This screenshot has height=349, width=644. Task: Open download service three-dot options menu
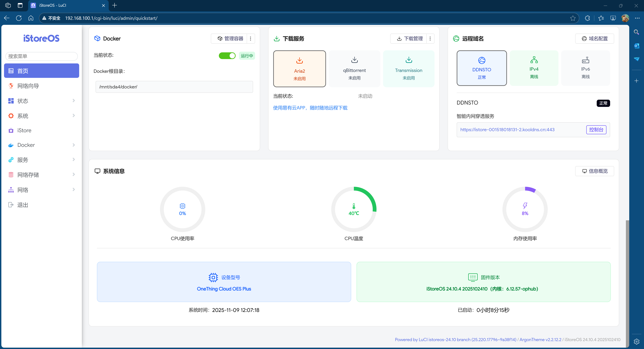[x=430, y=39]
